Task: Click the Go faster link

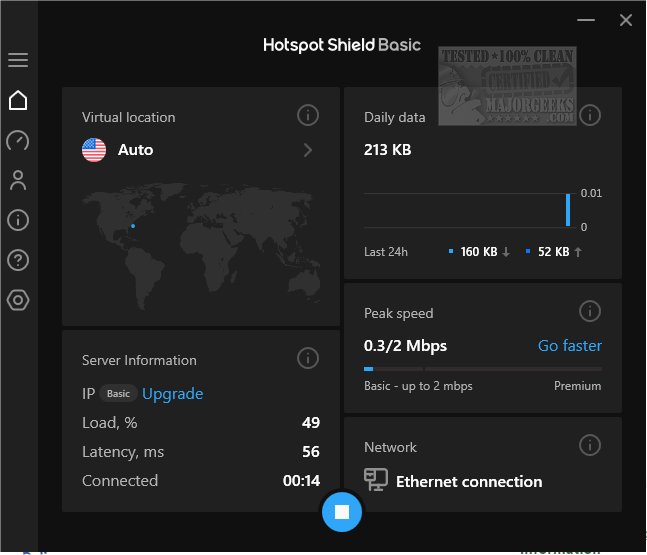Action: tap(569, 346)
